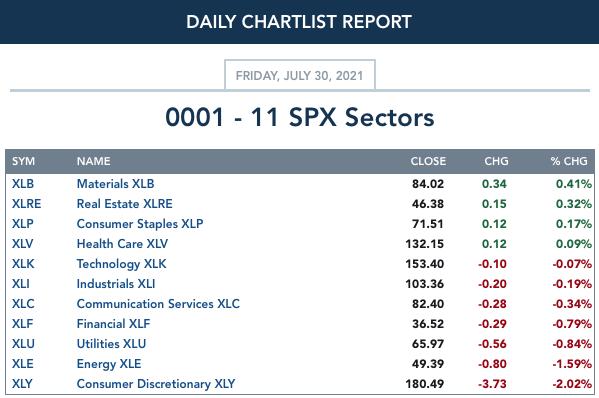This screenshot has height=398, width=599.
Task: Click the SYM column header
Action: tap(23, 161)
